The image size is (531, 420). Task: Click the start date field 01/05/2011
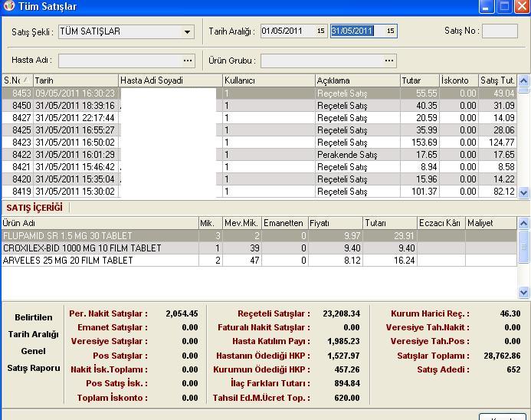click(x=287, y=31)
